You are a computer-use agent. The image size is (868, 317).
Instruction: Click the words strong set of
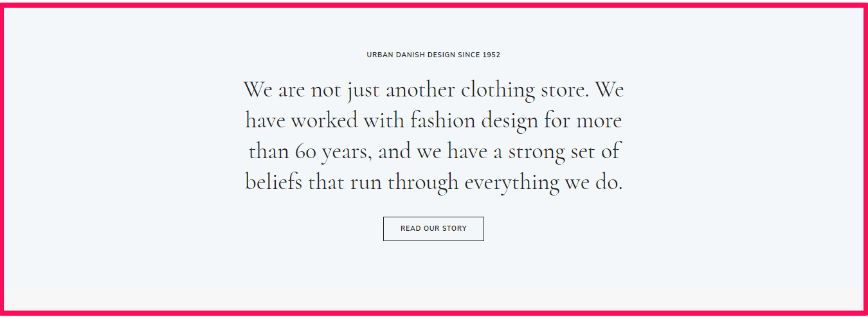click(x=563, y=152)
